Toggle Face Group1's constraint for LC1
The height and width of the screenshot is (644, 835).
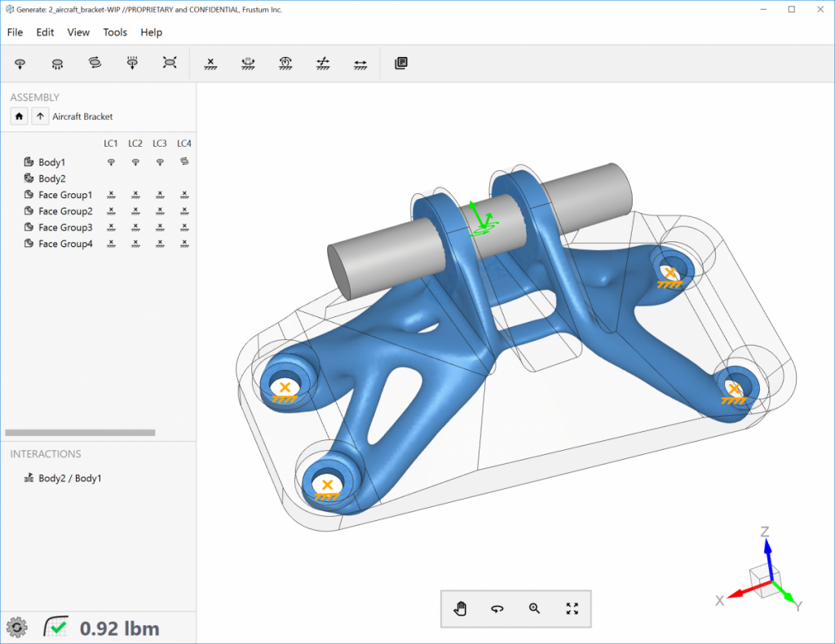point(111,195)
